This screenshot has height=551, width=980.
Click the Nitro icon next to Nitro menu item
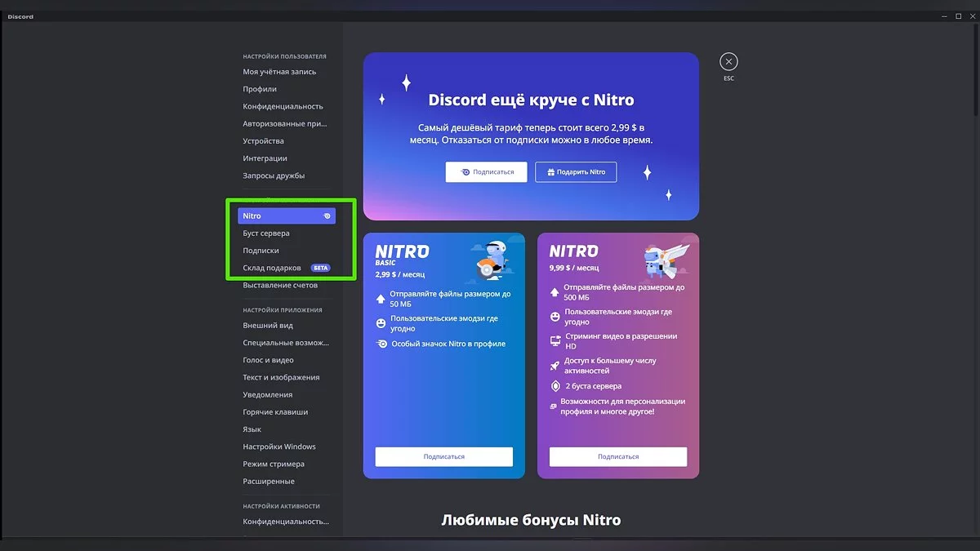(326, 216)
